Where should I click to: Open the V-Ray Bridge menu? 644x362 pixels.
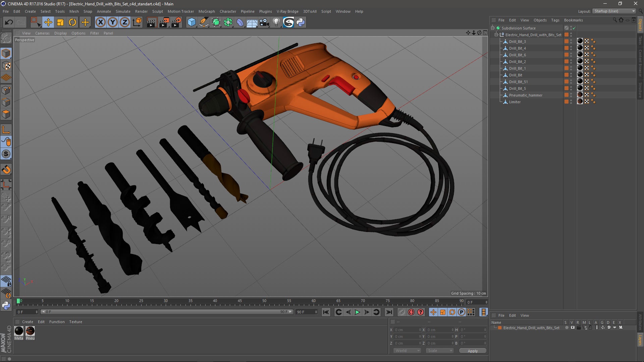pos(287,11)
